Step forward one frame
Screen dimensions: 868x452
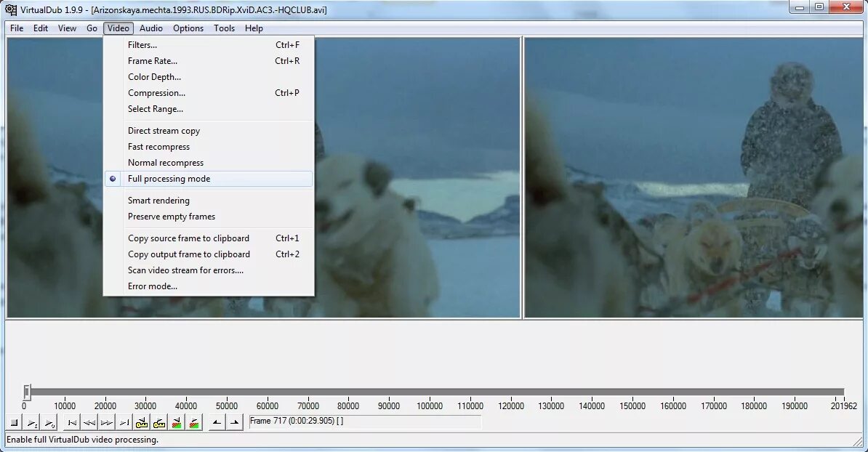107,423
